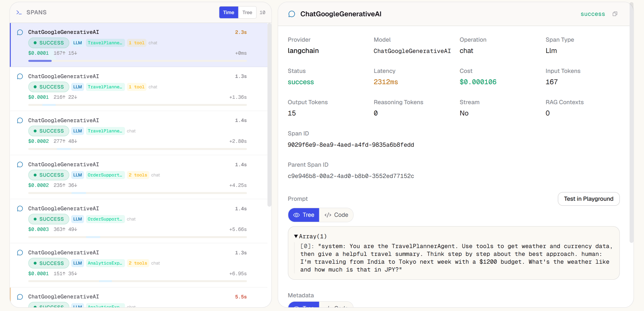Select span starting at +5.66s
This screenshot has height=311, width=644.
[139, 221]
